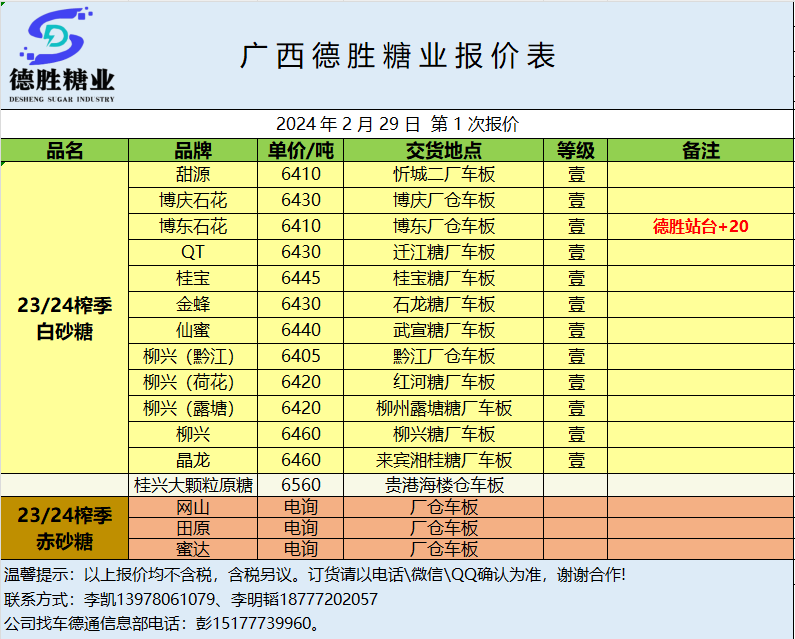795x639 pixels.
Task: Click the Desheng Sugar Industry logo
Action: coord(62,55)
